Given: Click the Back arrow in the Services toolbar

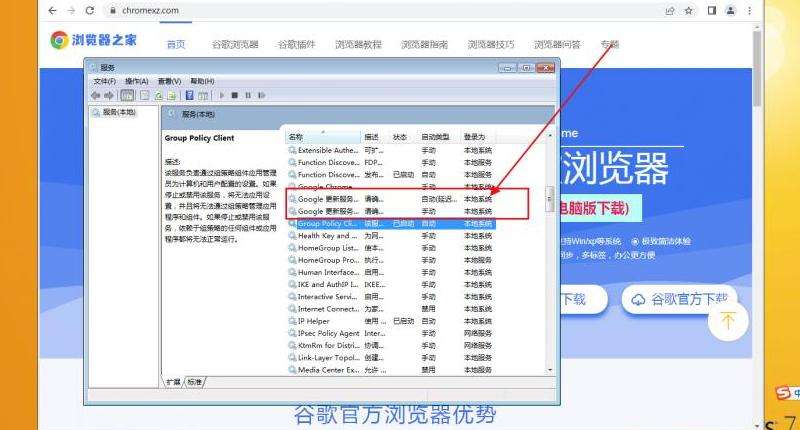Looking at the screenshot, I should pyautogui.click(x=95, y=95).
